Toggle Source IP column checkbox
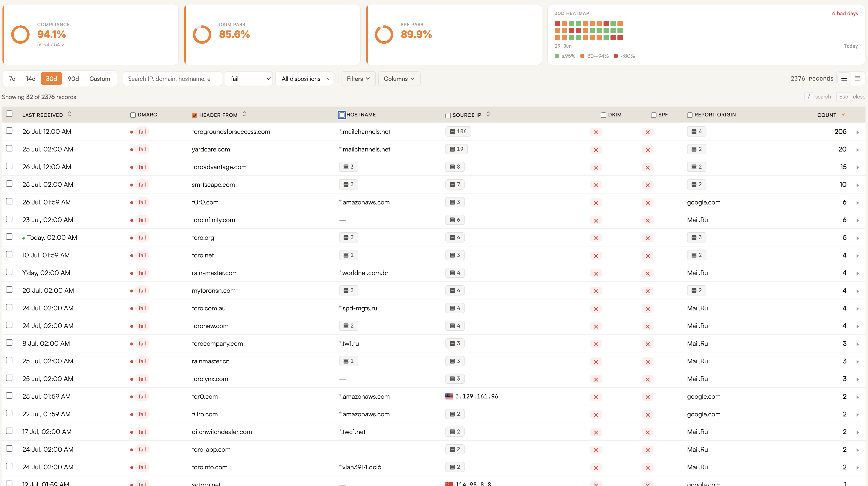This screenshot has height=486, width=868. [448, 116]
